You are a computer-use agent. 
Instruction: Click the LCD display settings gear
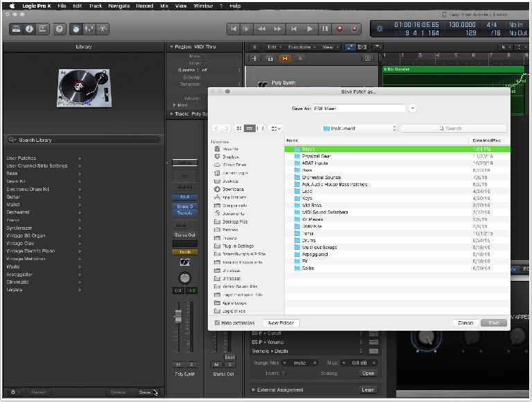(x=380, y=29)
